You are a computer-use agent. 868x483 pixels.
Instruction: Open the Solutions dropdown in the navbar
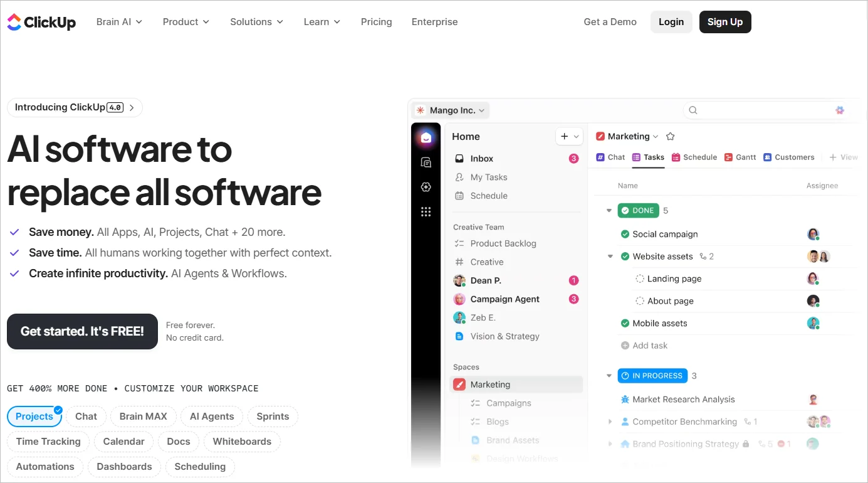256,21
